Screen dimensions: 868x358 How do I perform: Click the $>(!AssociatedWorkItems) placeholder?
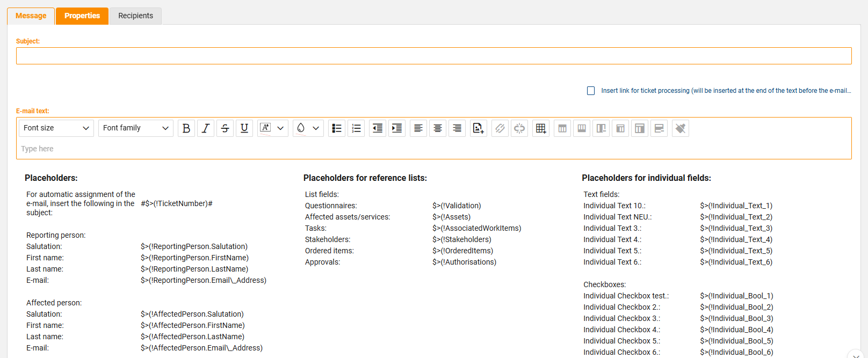click(x=477, y=228)
